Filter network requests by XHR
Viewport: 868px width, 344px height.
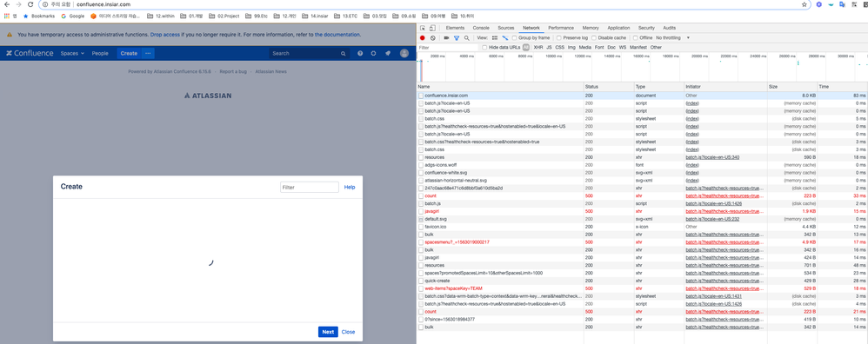(538, 48)
